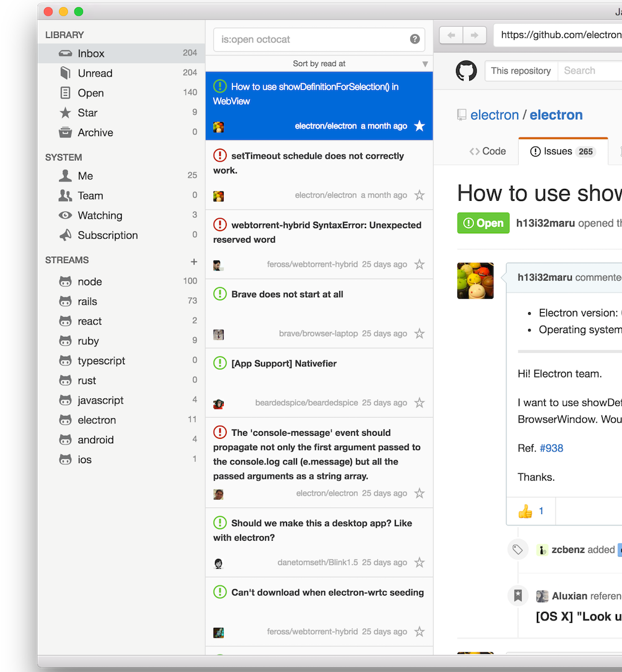Expand the Sort by read at dropdown
Screen dimensions: 622x672
pos(319,63)
